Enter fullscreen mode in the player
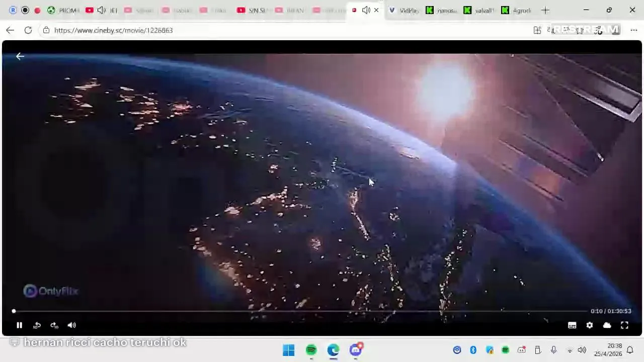Image resolution: width=644 pixels, height=362 pixels. (624, 325)
